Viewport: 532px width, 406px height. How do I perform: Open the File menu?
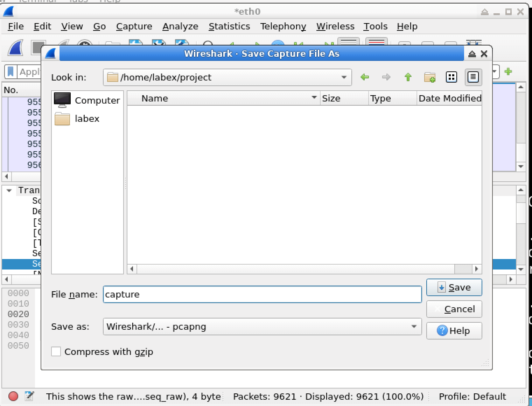[x=16, y=26]
